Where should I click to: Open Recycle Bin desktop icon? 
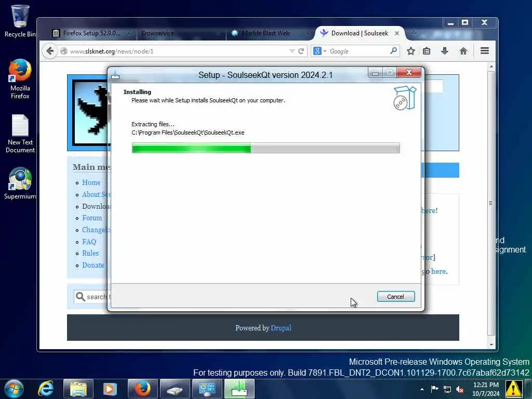[x=20, y=20]
